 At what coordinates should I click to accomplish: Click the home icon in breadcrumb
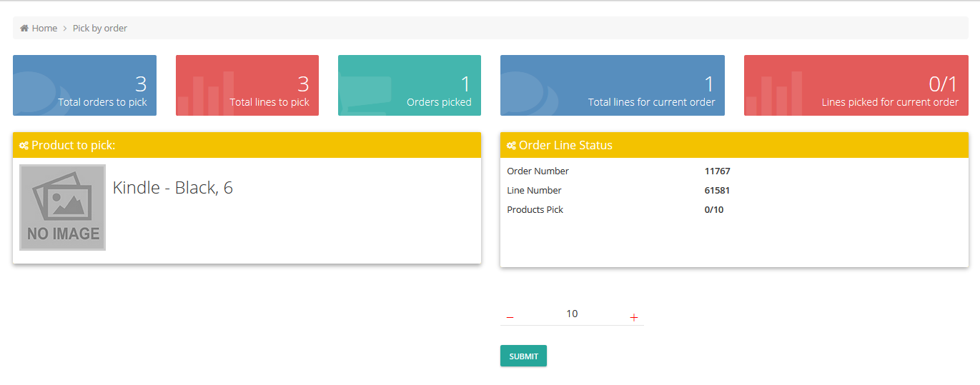(x=24, y=28)
